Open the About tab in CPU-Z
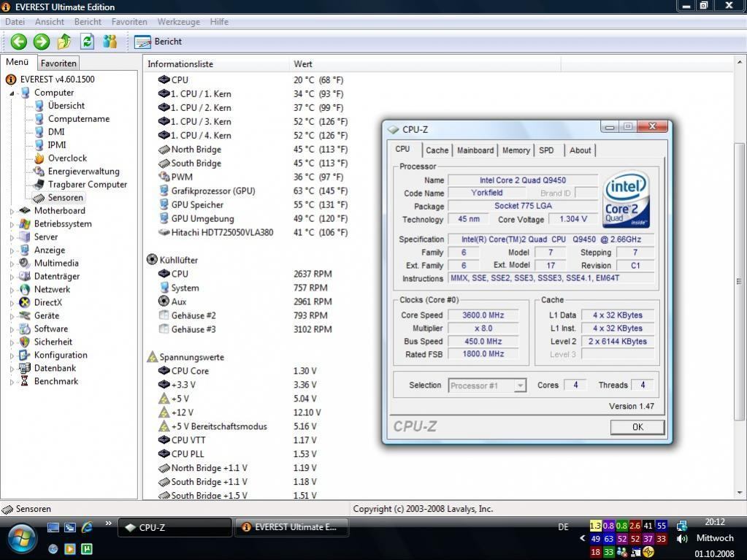The image size is (747, 560). [581, 150]
